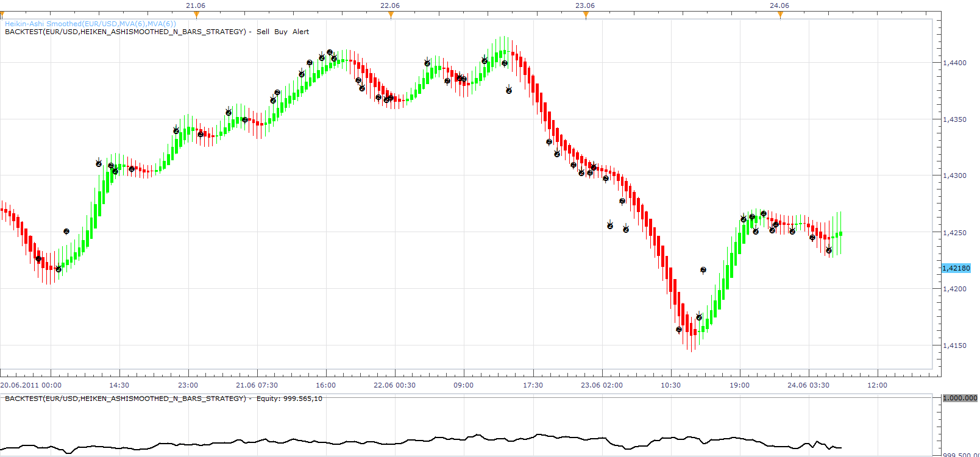Click the Sell legend entry
Viewport: 980px width, 457px height.
pyautogui.click(x=263, y=32)
